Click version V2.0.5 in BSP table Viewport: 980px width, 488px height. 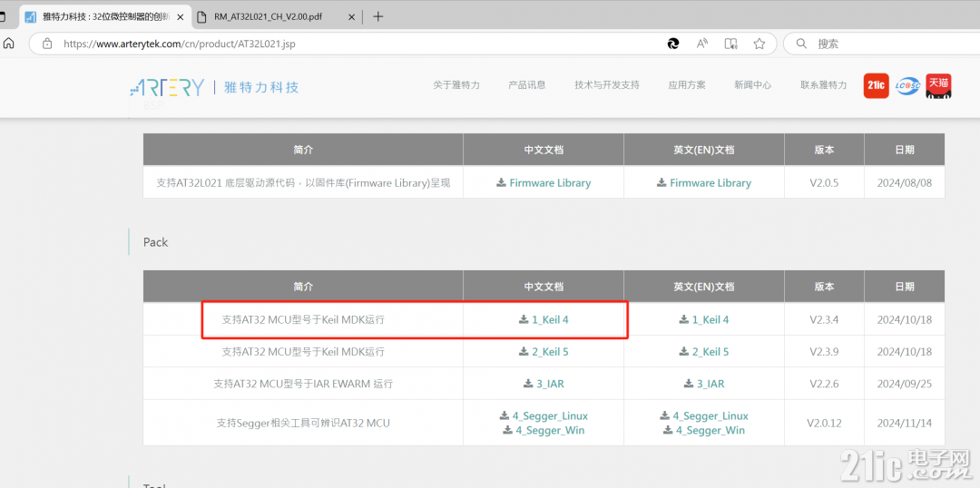click(824, 183)
